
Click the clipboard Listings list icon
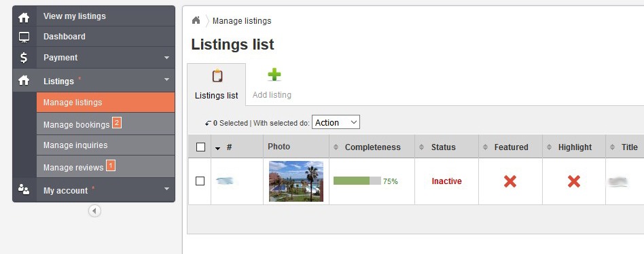click(x=217, y=76)
